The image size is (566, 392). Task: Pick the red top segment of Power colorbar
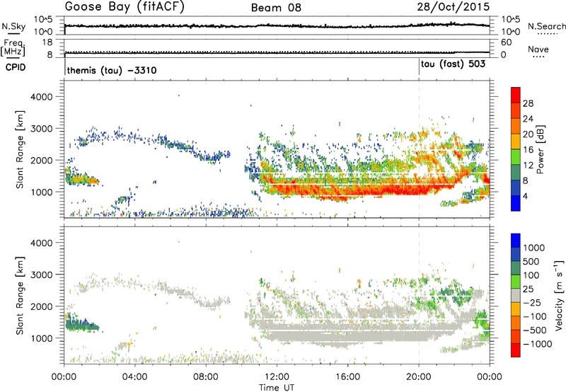tap(516, 95)
